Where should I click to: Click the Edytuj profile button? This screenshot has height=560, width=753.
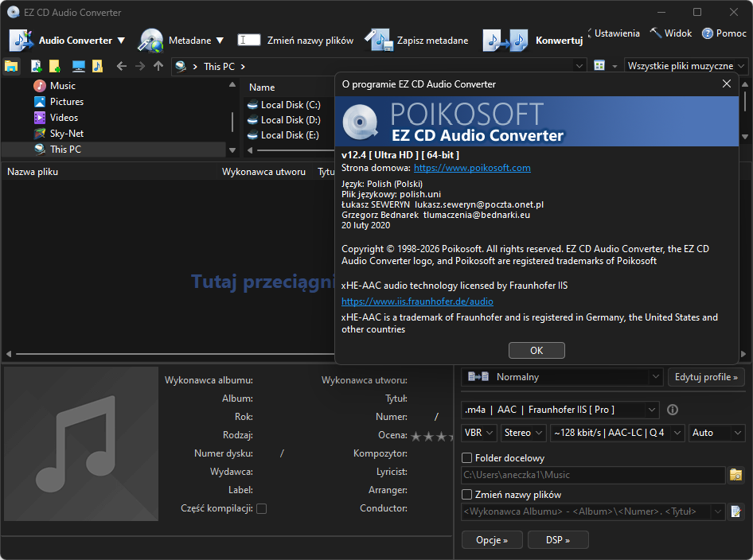point(706,377)
